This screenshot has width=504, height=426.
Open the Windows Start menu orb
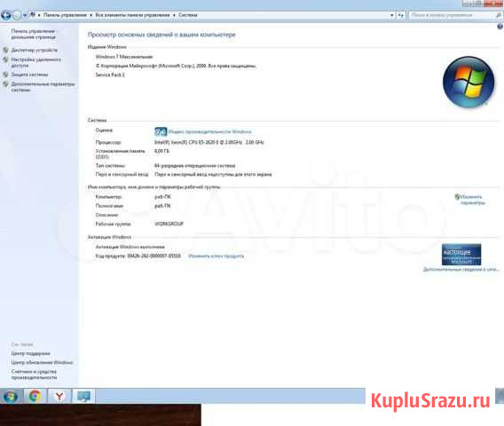click(11, 396)
